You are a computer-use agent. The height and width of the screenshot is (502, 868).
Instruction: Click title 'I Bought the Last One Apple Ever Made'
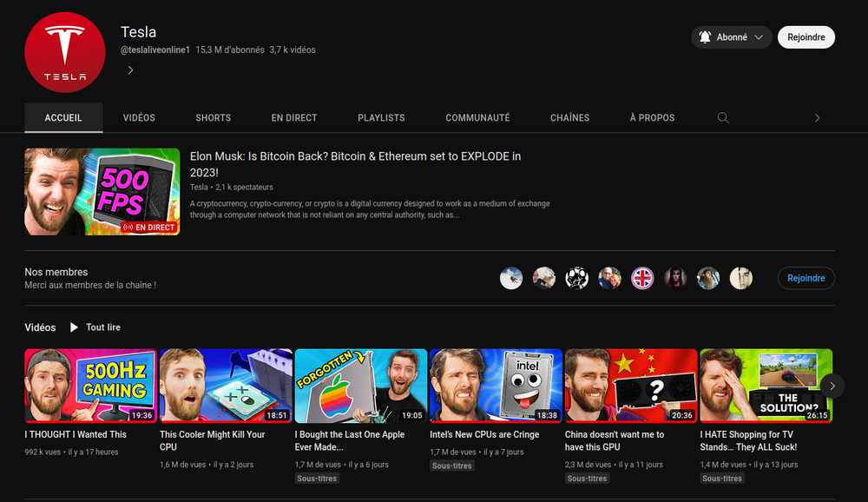[x=350, y=440]
